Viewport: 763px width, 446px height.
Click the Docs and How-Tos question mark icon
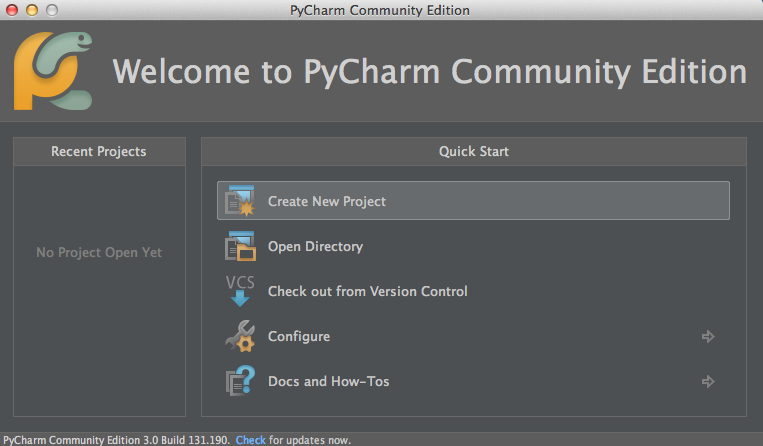[240, 382]
